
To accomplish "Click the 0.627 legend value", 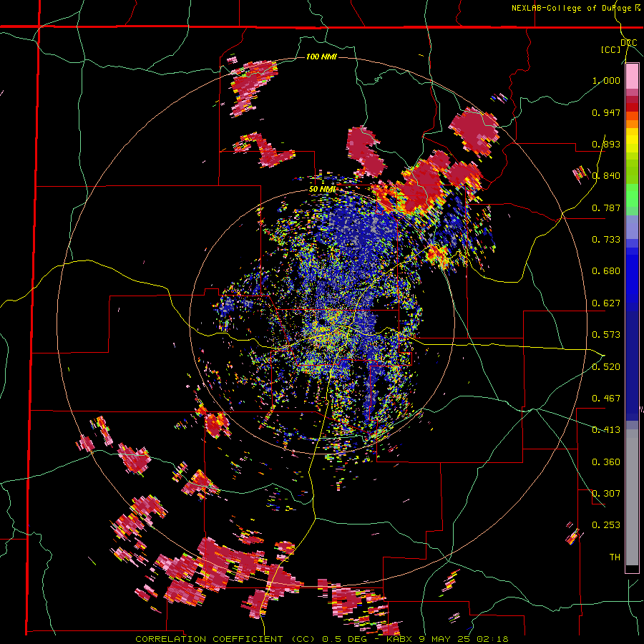I will (606, 303).
